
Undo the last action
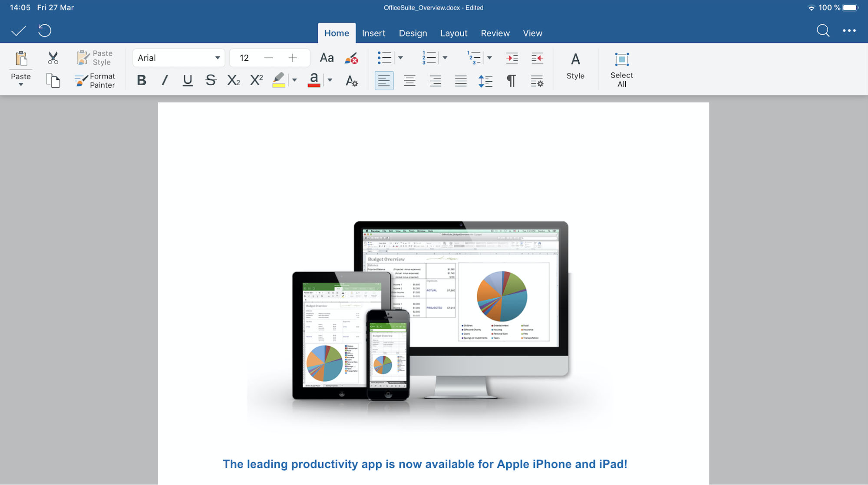44,30
